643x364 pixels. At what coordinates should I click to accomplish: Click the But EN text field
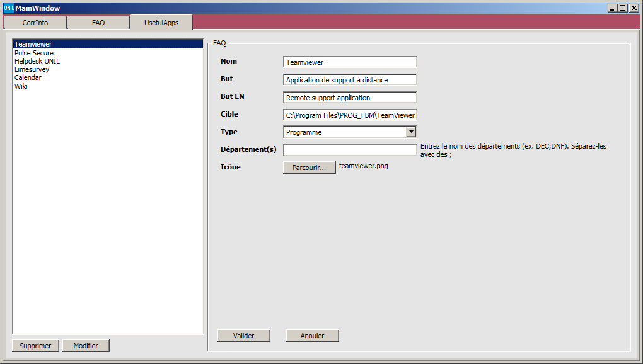pyautogui.click(x=350, y=98)
